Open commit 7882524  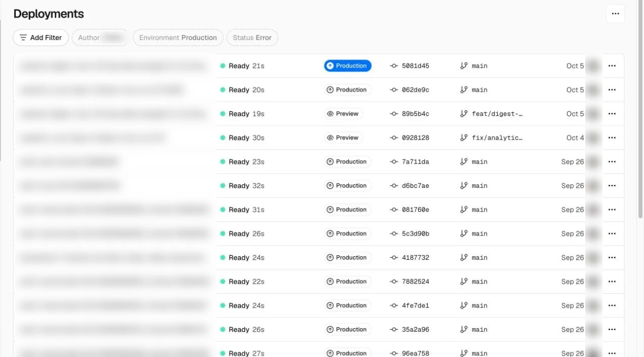[415, 282]
